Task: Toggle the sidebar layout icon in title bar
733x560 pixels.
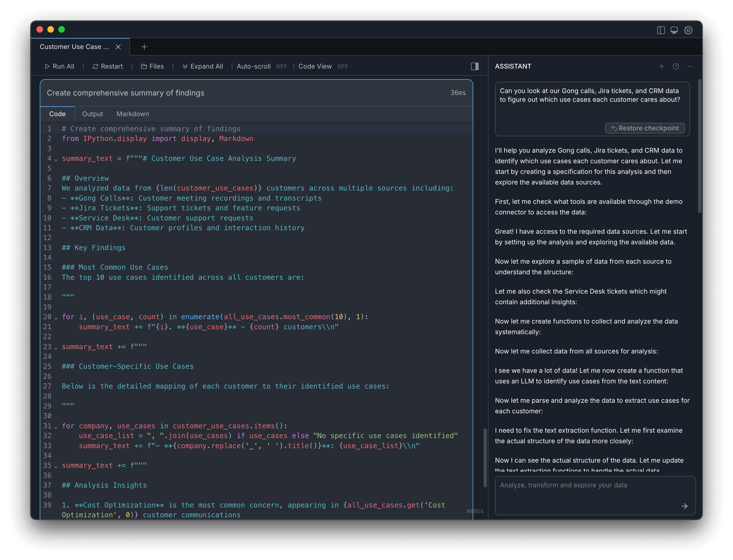Action: pos(661,30)
